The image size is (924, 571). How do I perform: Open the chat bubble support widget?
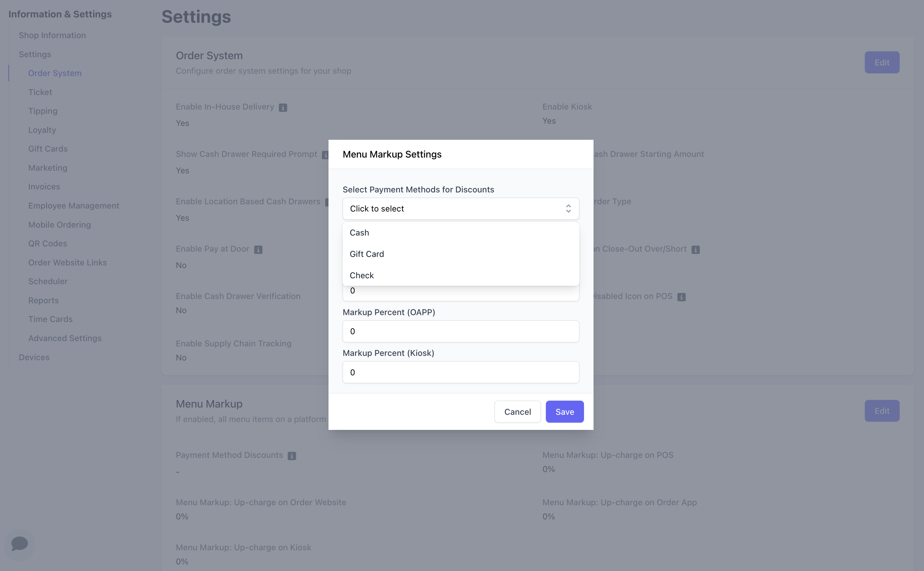(x=20, y=544)
